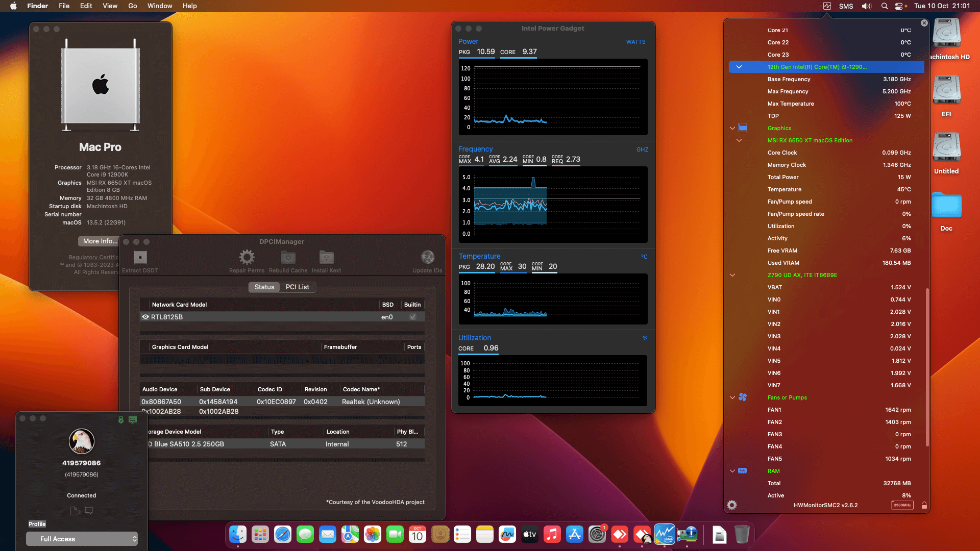
Task: Open Intel Power Gadget from the Dock
Action: [x=665, y=534]
